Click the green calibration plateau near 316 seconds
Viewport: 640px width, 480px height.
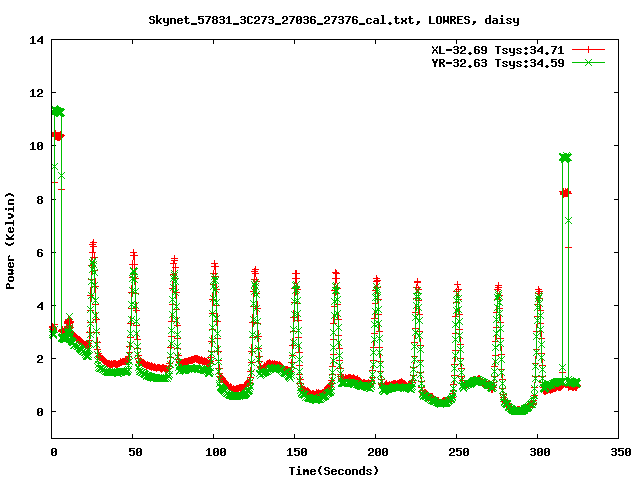(x=565, y=158)
